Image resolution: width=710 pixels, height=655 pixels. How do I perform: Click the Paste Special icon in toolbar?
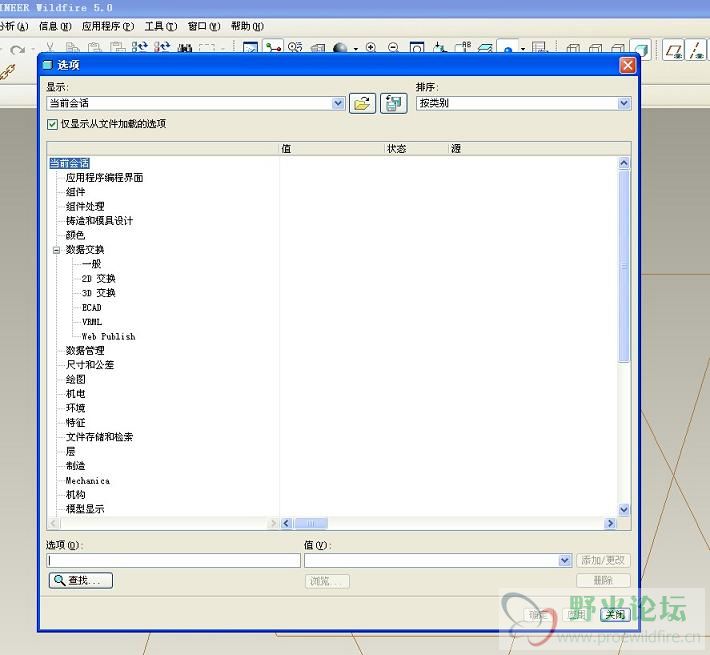click(118, 48)
